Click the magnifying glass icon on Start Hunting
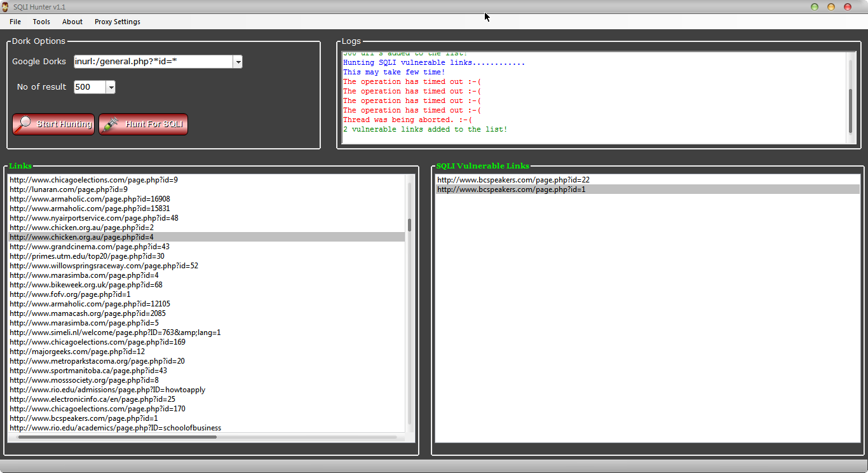The width and height of the screenshot is (868, 473). [x=23, y=123]
